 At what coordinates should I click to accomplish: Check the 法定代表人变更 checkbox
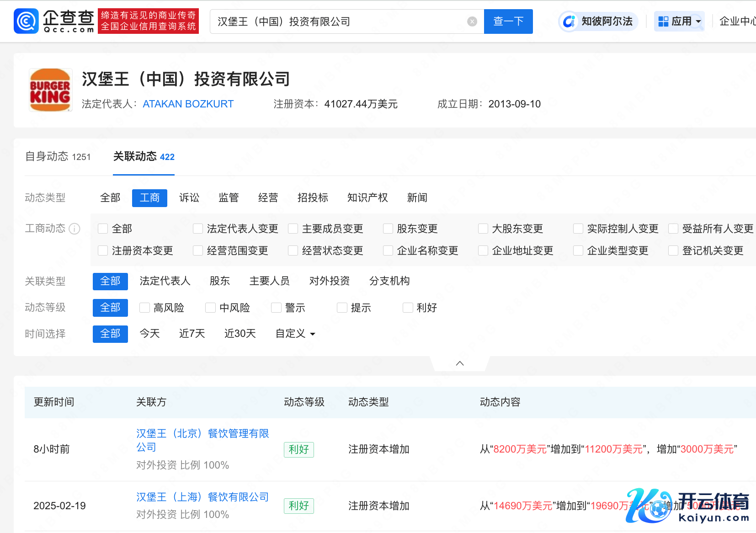(198, 229)
